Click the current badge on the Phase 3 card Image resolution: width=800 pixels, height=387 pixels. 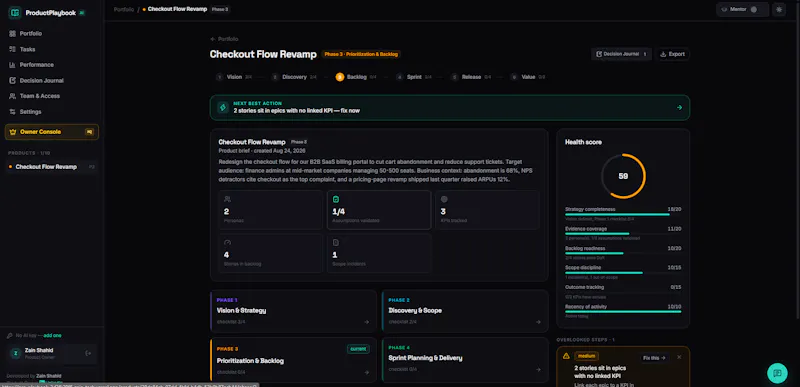[359, 349]
